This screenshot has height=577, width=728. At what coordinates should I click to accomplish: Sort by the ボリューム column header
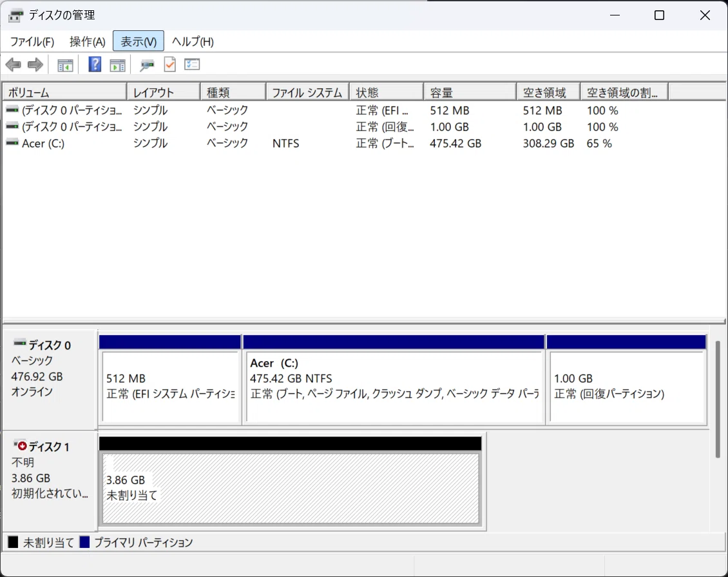click(64, 92)
